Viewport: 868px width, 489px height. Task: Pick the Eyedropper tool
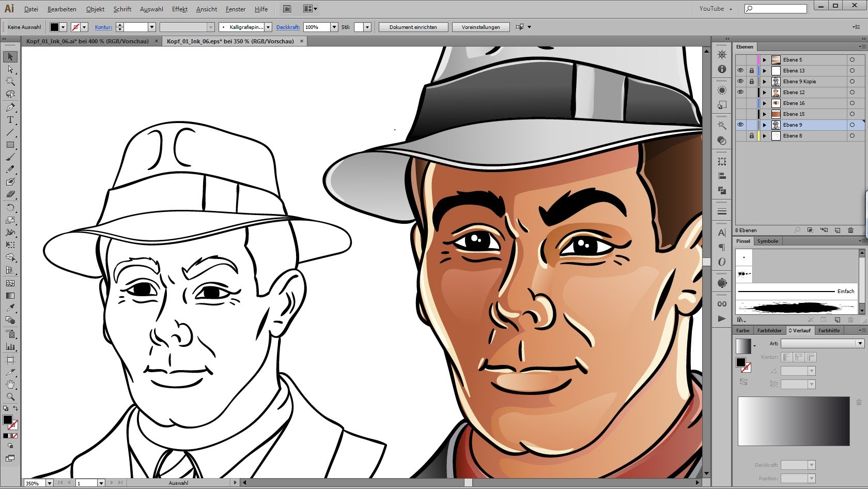(x=10, y=308)
